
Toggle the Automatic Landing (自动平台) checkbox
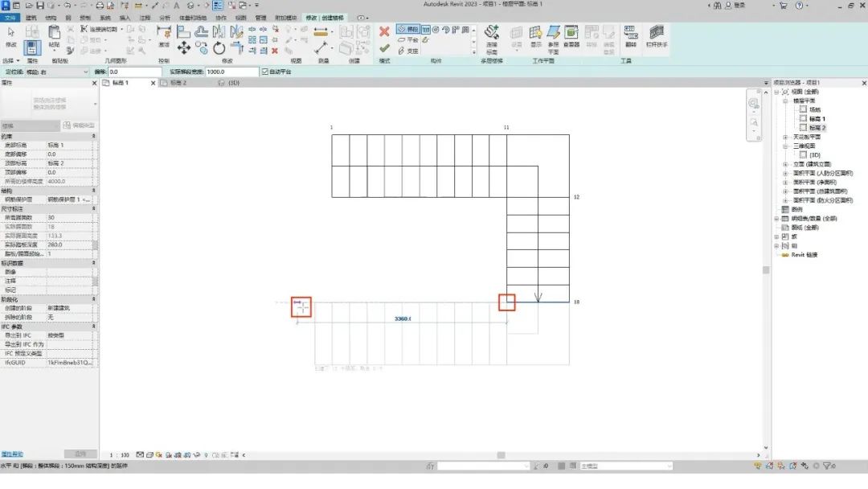264,72
